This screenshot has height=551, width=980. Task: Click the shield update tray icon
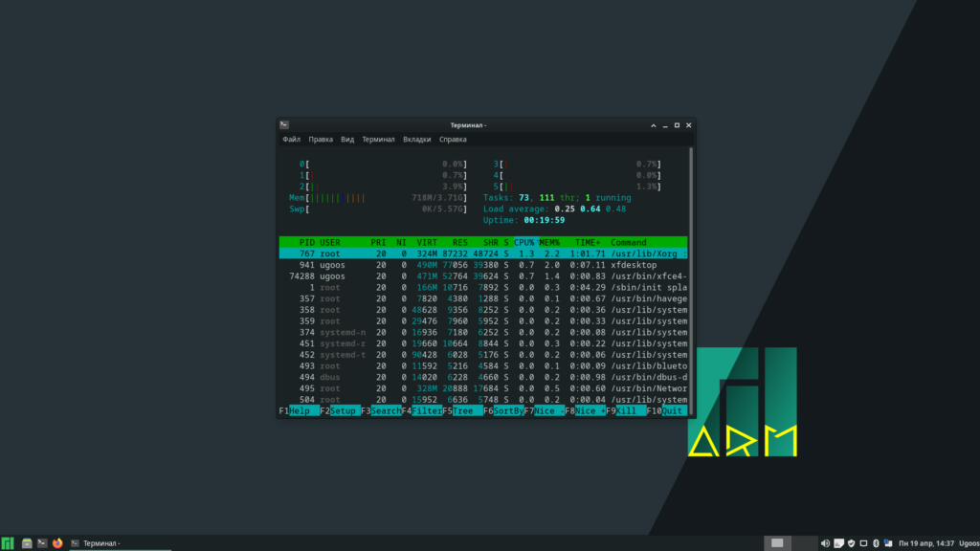(850, 543)
